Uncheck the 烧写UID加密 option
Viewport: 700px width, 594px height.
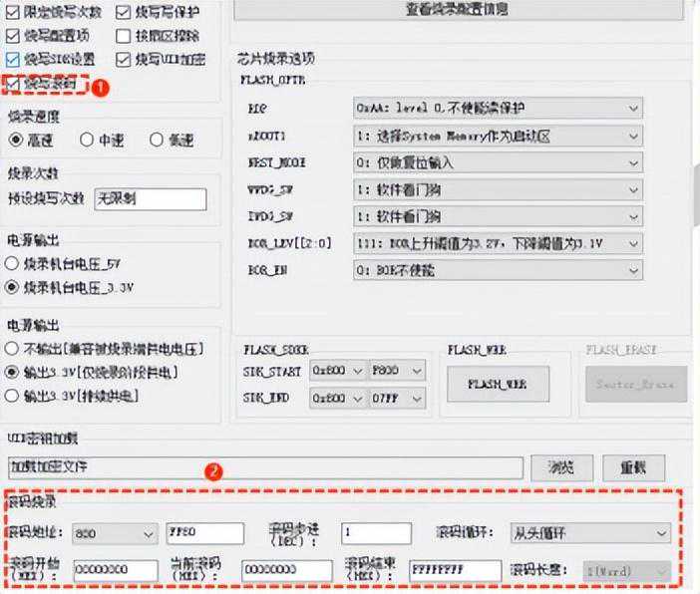(124, 60)
